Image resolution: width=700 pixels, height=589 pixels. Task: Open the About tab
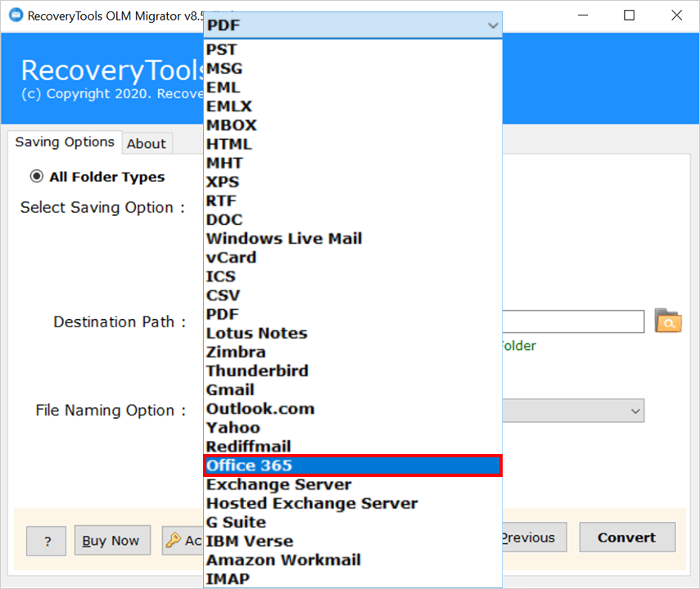click(147, 144)
